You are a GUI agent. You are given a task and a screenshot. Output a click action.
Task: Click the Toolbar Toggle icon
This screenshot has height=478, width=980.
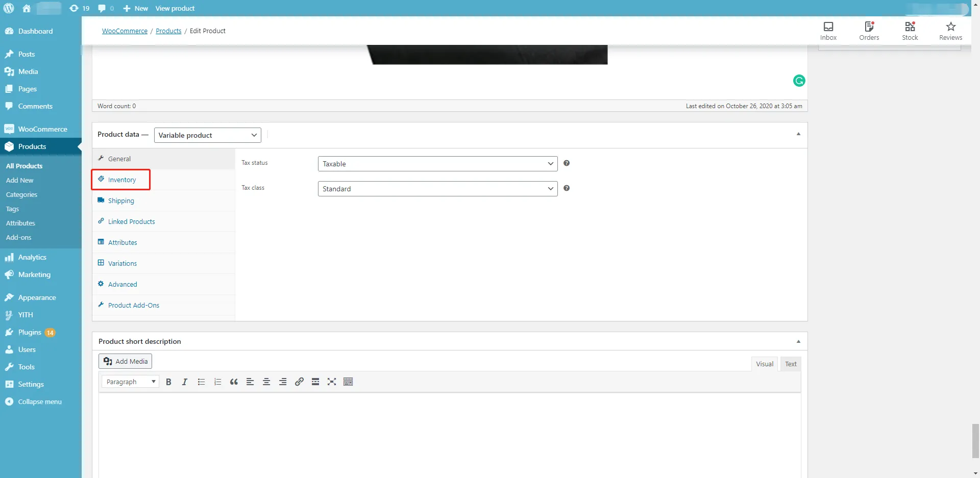pos(348,382)
